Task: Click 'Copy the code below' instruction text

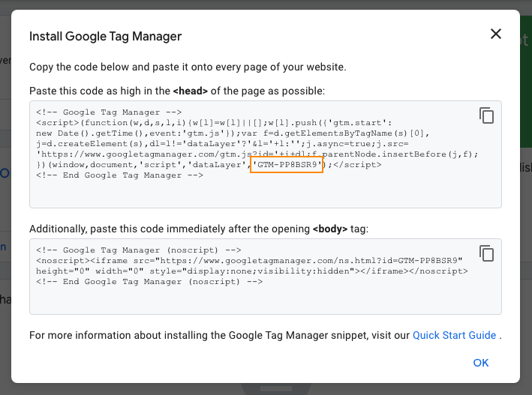Action: (x=188, y=67)
